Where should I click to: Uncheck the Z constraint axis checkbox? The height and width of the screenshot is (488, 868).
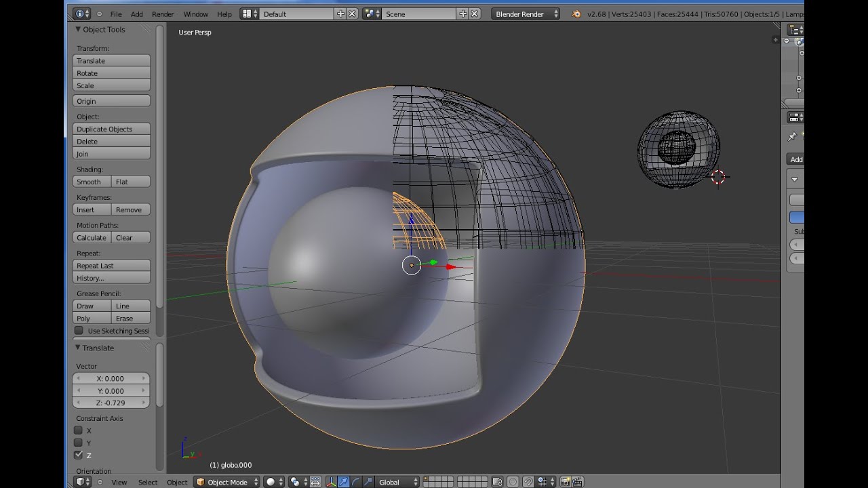click(79, 455)
